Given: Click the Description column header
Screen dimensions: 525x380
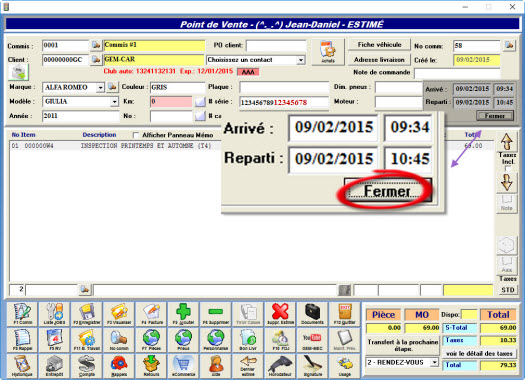Looking at the screenshot, I should click(x=99, y=135).
